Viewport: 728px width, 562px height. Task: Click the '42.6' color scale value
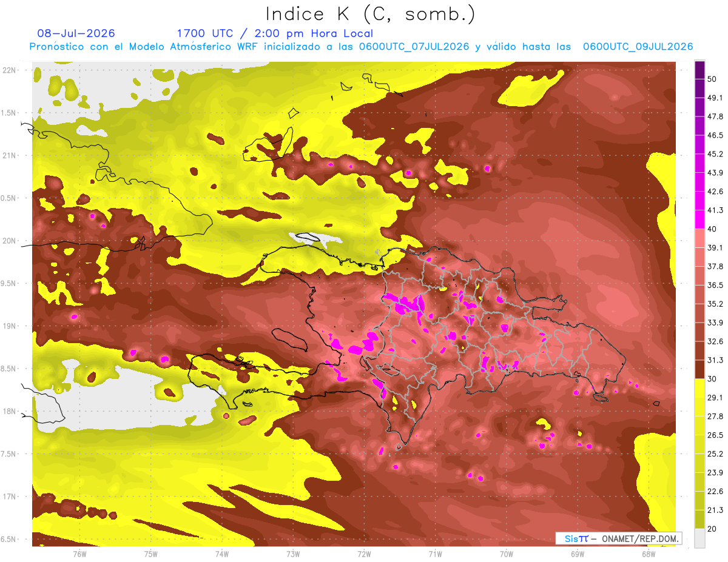tap(715, 192)
